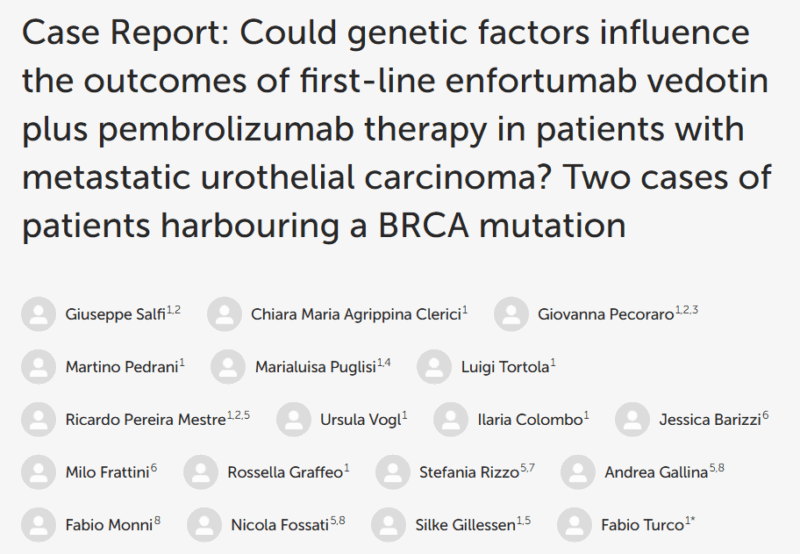
Task: Click Fabio Turco's avatar icon
Action: 575,522
